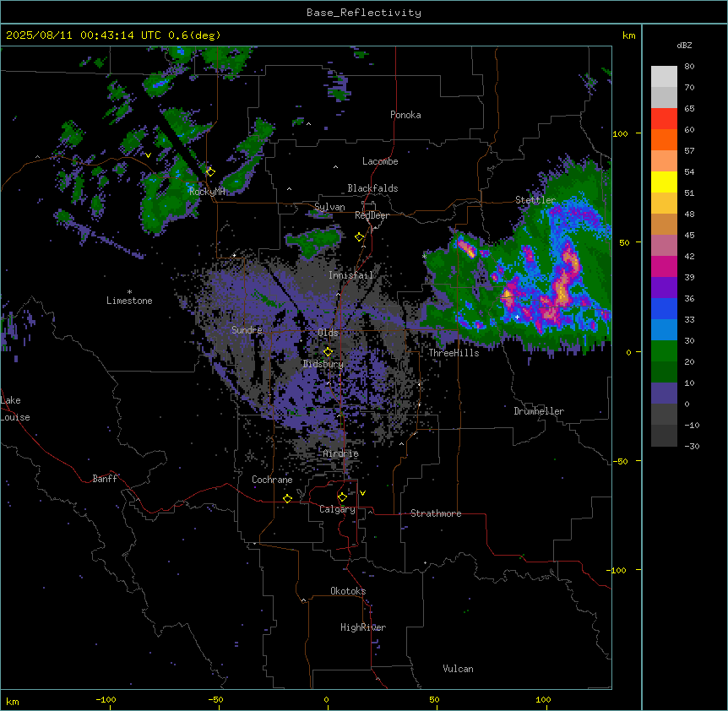Click the magenta 42 dBZ color swatch
The image size is (728, 711).
point(664,266)
